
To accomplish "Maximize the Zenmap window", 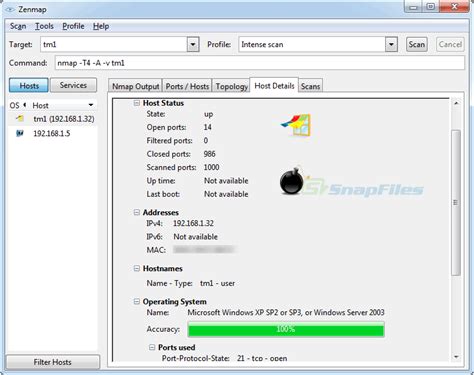I will pos(431,6).
